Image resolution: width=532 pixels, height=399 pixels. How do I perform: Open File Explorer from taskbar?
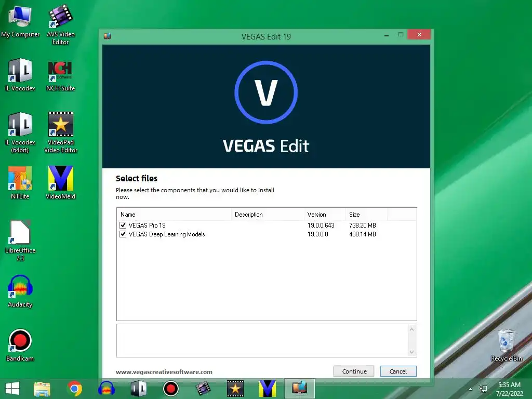point(42,389)
